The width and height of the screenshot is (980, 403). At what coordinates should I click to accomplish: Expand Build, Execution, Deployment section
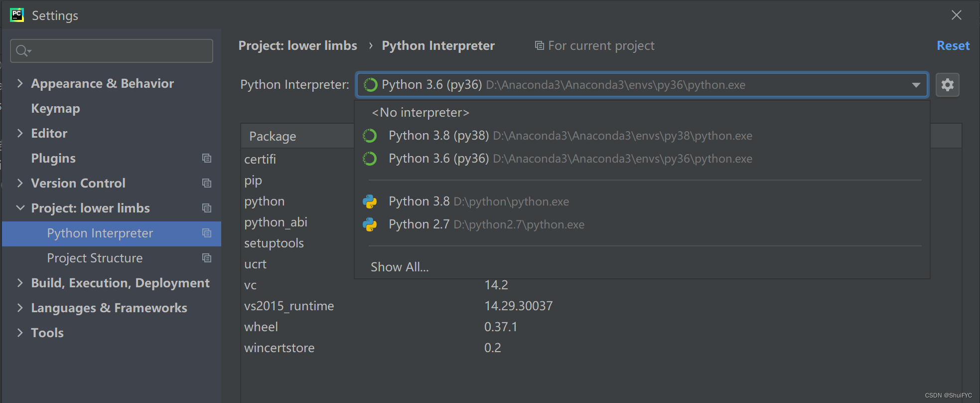coord(20,283)
